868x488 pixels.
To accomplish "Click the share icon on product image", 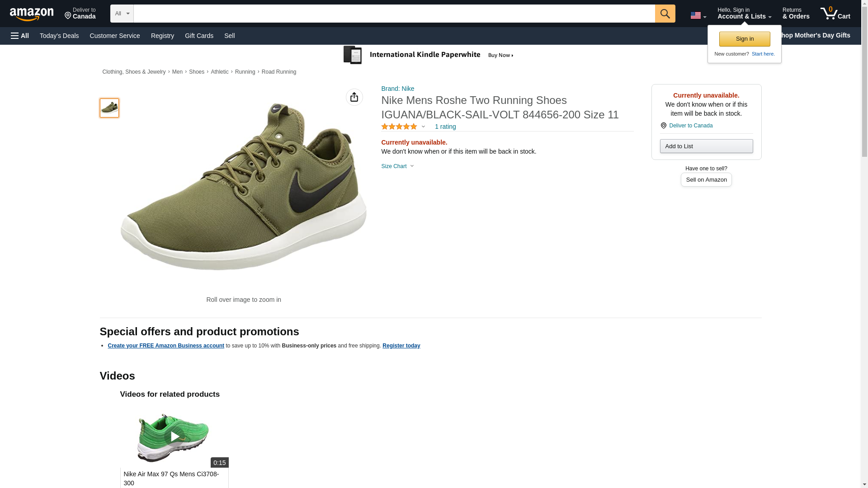I will point(354,97).
